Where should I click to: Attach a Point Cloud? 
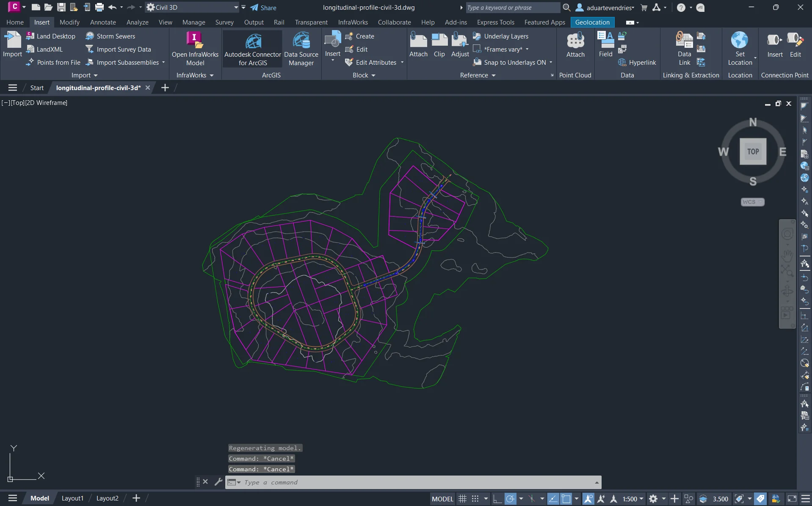tap(575, 44)
